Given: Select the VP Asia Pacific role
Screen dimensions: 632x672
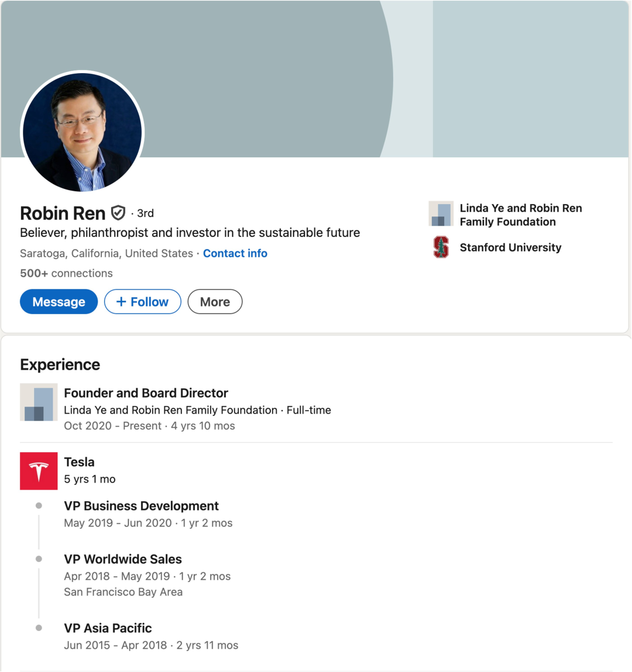Looking at the screenshot, I should tap(108, 628).
